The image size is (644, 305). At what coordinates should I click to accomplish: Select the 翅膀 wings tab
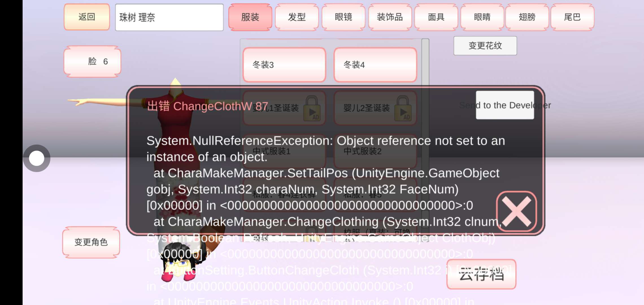pos(527,17)
